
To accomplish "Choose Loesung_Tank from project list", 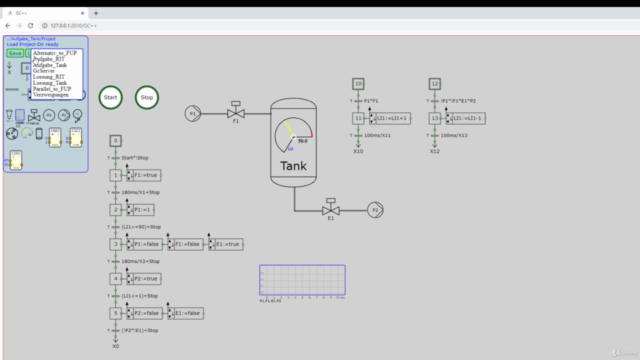I will coord(50,83).
